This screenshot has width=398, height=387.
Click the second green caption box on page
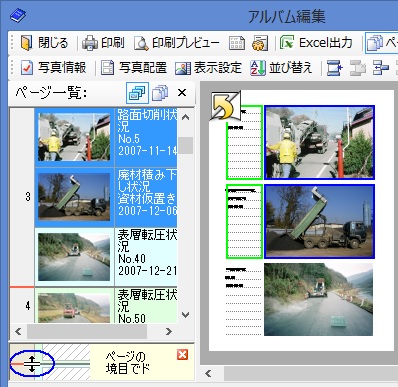click(x=244, y=221)
